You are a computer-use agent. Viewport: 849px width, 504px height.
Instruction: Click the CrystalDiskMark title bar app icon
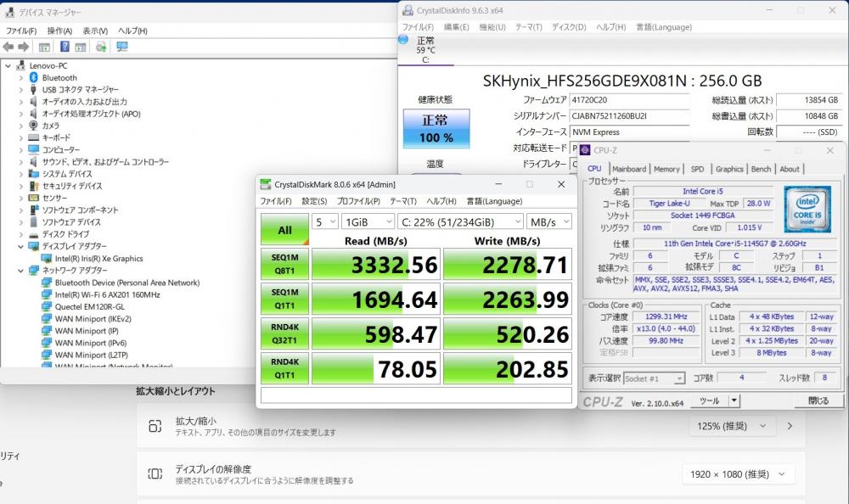click(265, 184)
